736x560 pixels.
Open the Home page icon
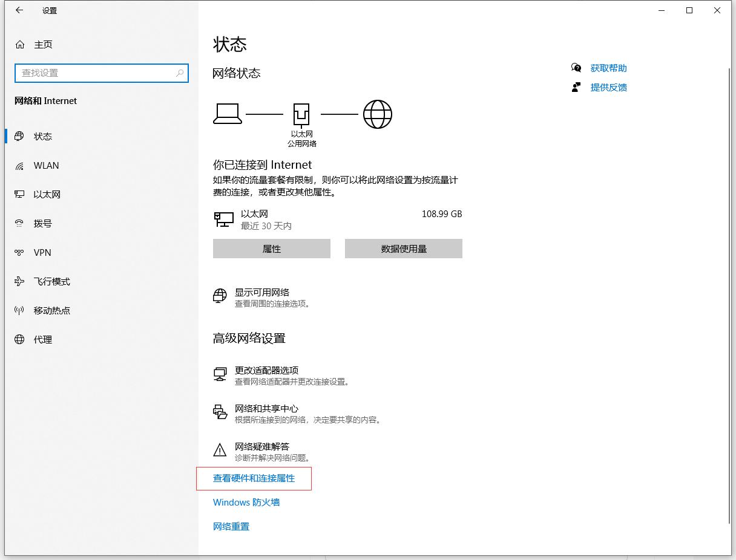click(x=21, y=44)
